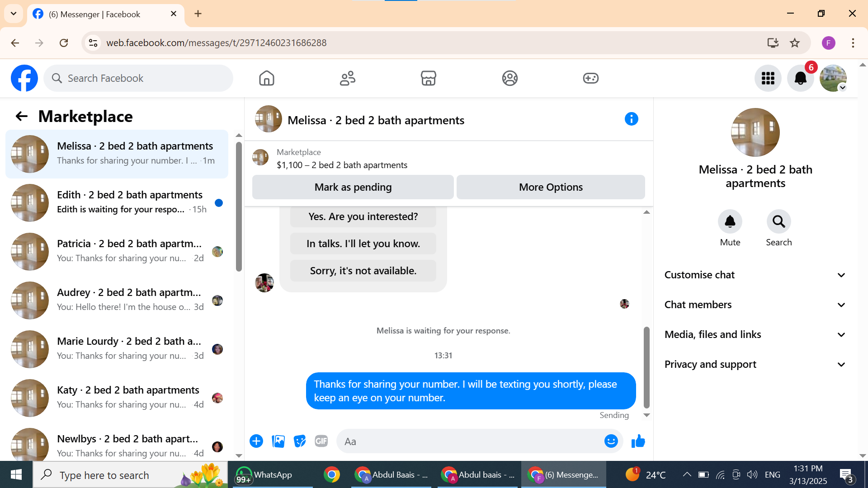Open more actions plus icon in composer
Screen dimensions: 868x488
[256, 441]
